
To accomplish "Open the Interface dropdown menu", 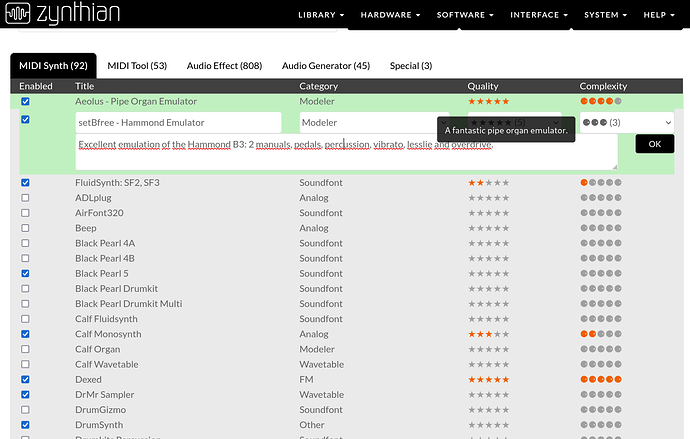I will click(x=539, y=15).
